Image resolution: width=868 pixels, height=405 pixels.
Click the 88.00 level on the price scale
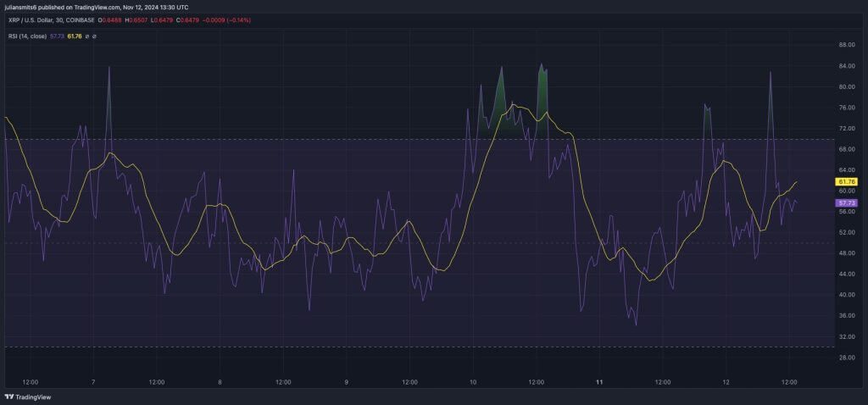[x=847, y=46]
